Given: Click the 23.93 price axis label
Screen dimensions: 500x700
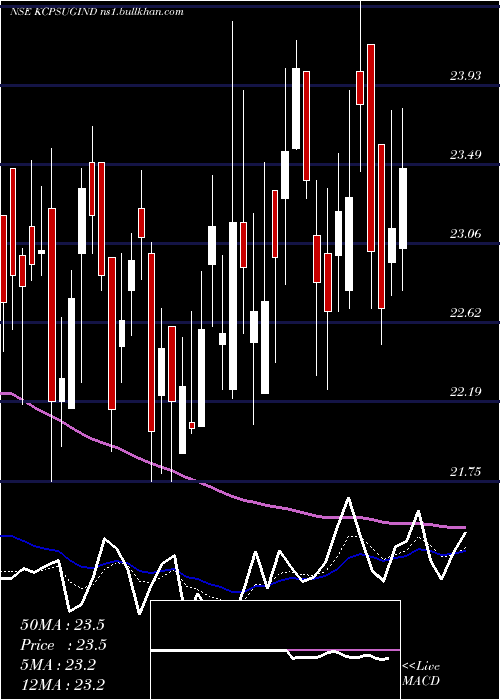Looking at the screenshot, I should 465,75.
